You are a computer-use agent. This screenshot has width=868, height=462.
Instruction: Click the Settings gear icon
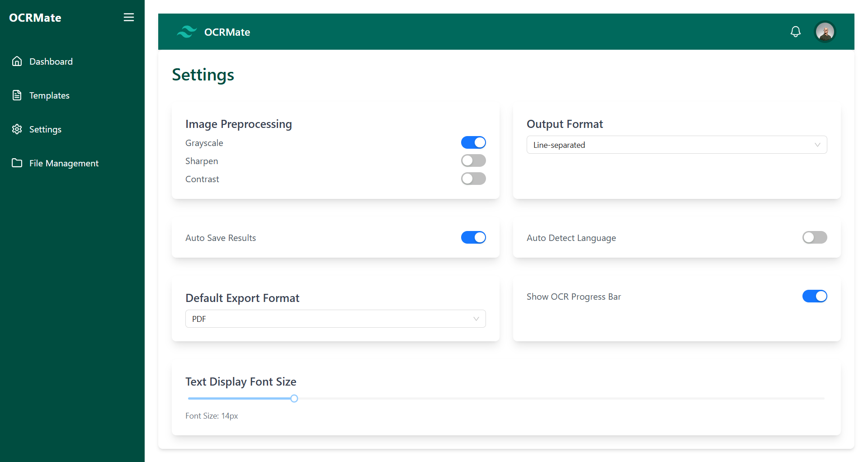(x=17, y=129)
